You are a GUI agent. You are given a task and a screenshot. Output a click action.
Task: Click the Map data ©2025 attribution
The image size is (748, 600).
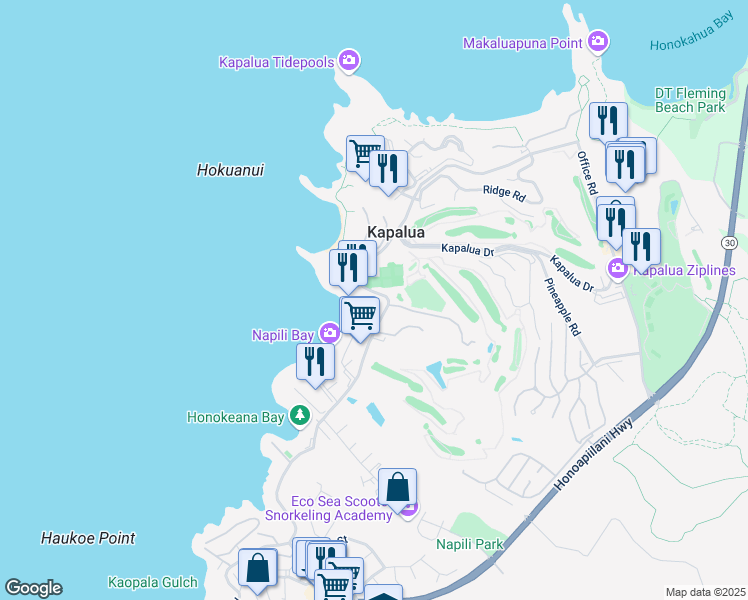click(706, 593)
